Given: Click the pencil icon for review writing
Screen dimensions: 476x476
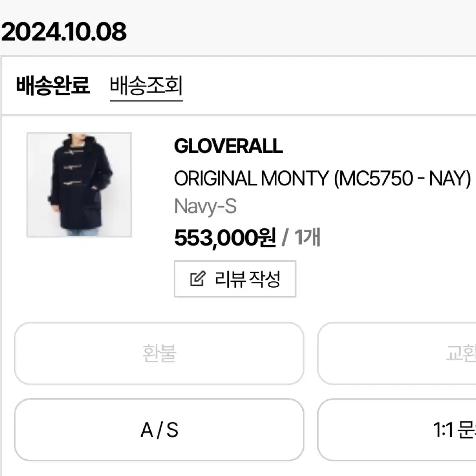Looking at the screenshot, I should click(198, 279).
